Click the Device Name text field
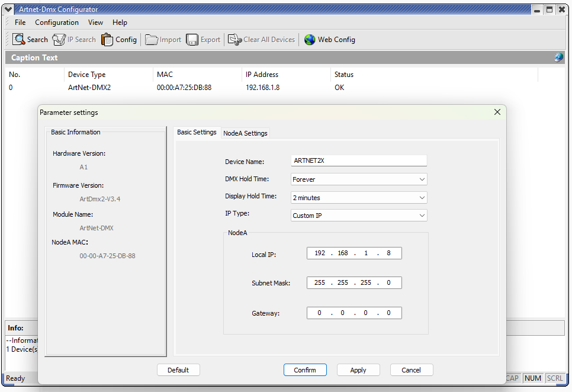 (359, 161)
